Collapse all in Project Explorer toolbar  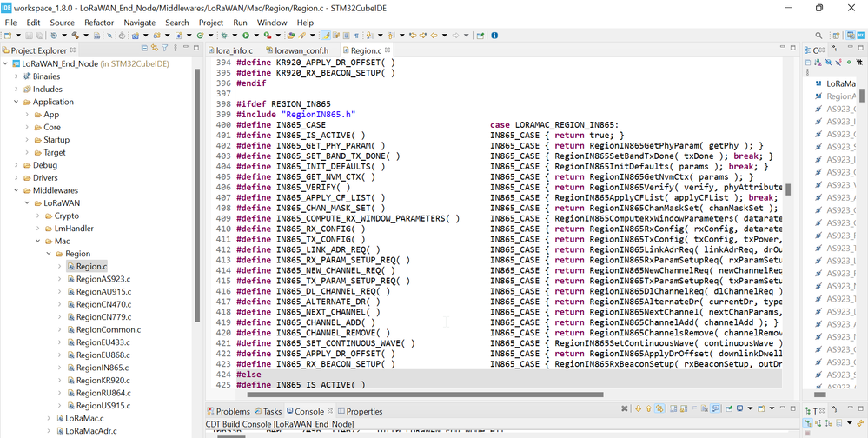pyautogui.click(x=144, y=48)
